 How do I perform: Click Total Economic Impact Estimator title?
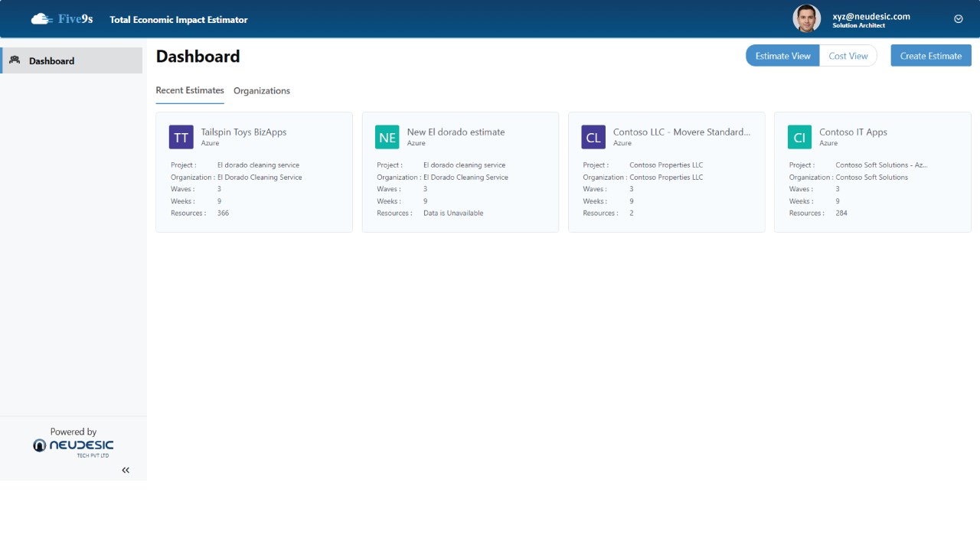tap(178, 20)
